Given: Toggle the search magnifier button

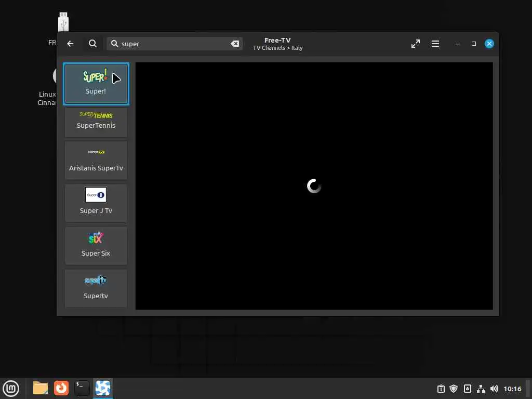Looking at the screenshot, I should click(x=92, y=44).
